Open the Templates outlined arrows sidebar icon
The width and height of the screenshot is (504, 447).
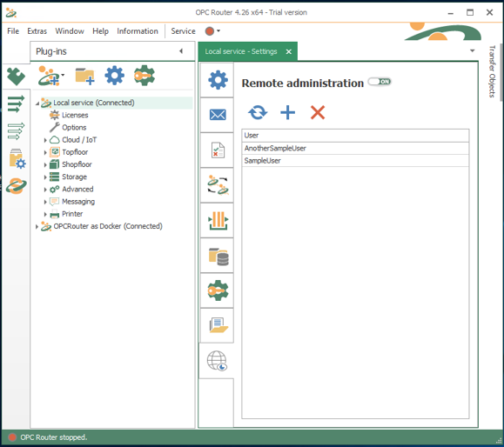click(x=16, y=131)
